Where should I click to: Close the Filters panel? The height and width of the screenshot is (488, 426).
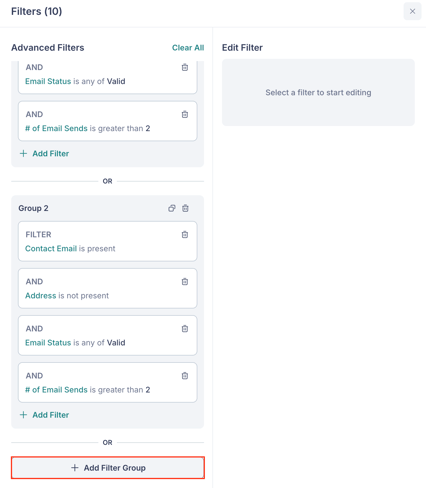coord(412,11)
